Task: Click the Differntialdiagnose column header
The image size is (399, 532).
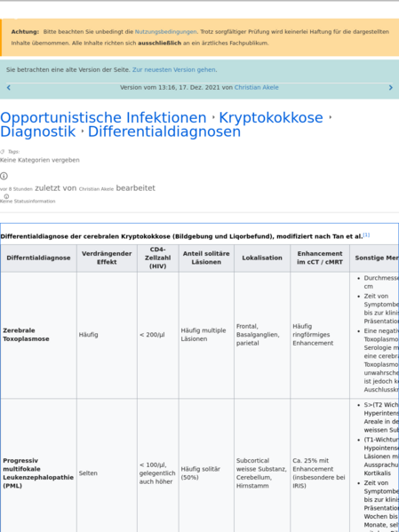Action: click(39, 258)
